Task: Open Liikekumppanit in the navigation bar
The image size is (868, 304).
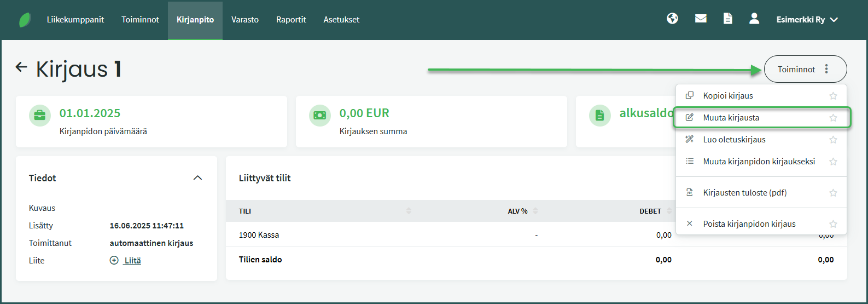Action: point(75,20)
